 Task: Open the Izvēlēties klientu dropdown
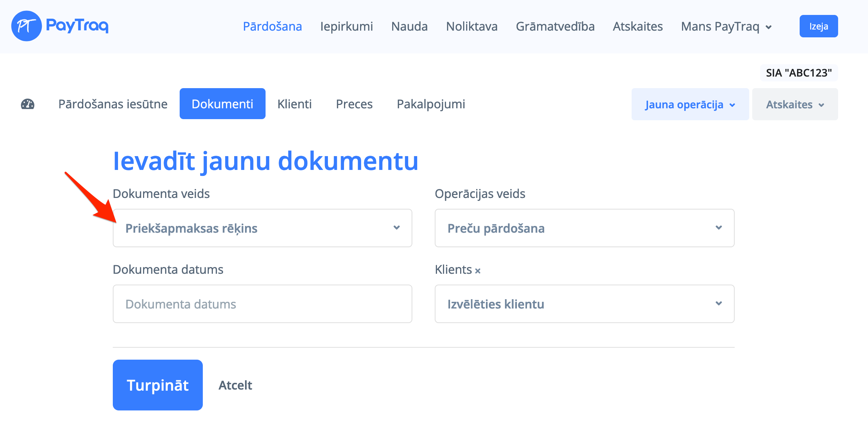(x=584, y=304)
